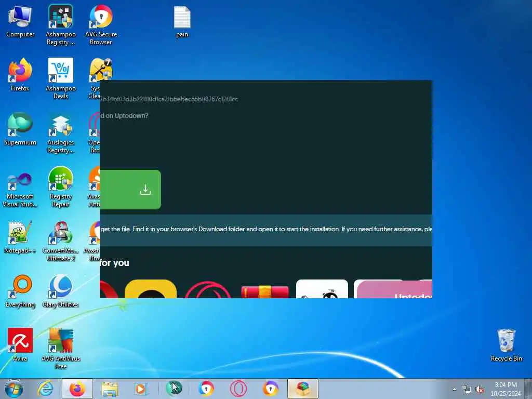The height and width of the screenshot is (399, 532).
Task: Open AVG Secure Browser taskbar icon
Action: [x=206, y=389]
